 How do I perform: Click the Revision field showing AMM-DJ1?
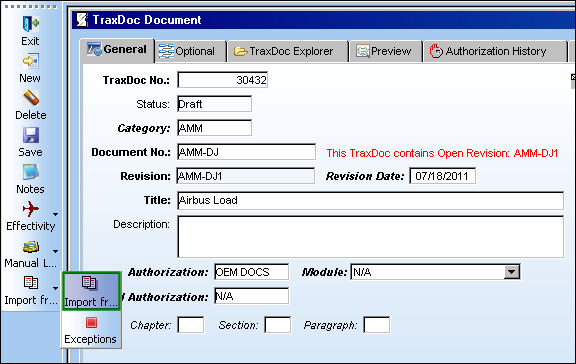(x=246, y=176)
